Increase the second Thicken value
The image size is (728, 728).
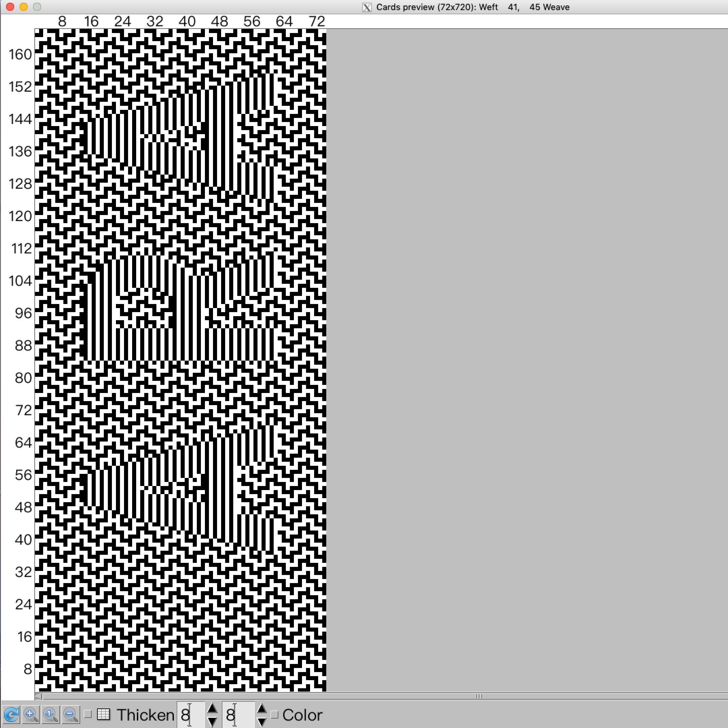[x=262, y=708]
